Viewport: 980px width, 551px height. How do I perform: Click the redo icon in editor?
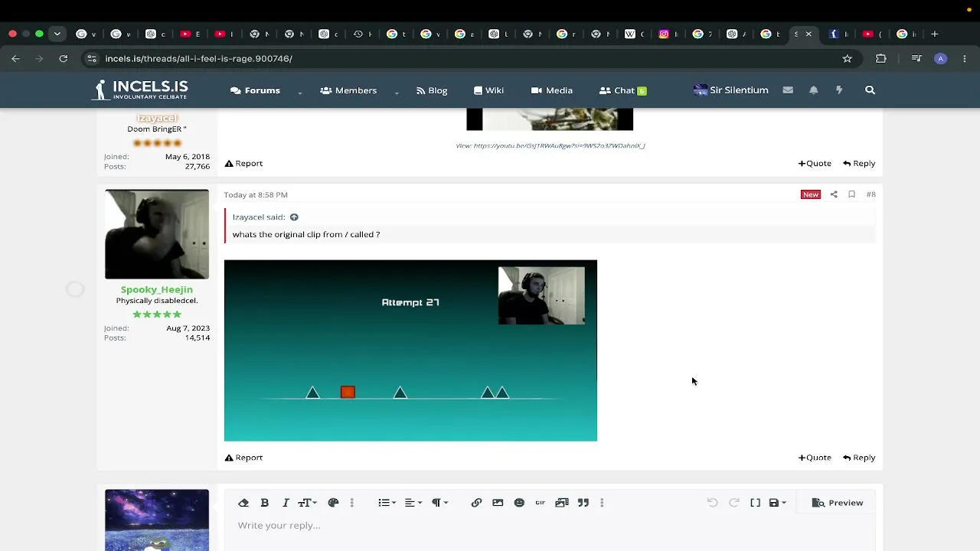coord(733,503)
